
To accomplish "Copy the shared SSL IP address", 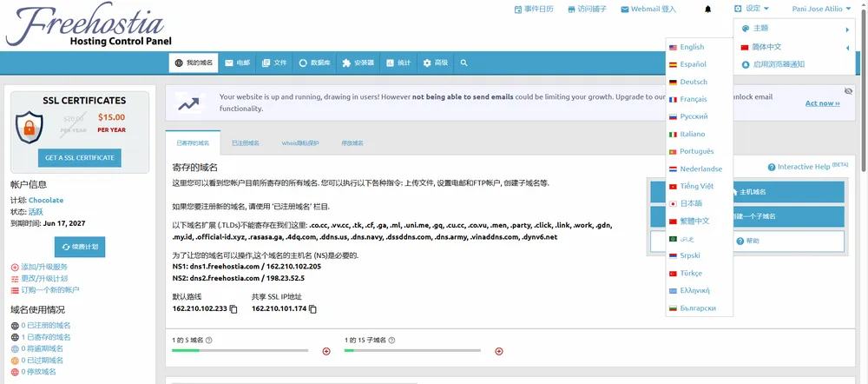I will tap(313, 308).
